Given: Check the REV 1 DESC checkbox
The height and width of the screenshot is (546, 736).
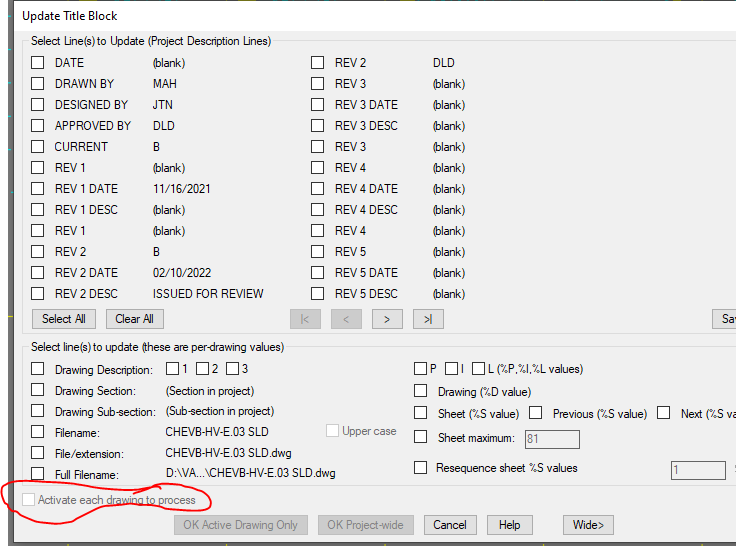Looking at the screenshot, I should (38, 209).
